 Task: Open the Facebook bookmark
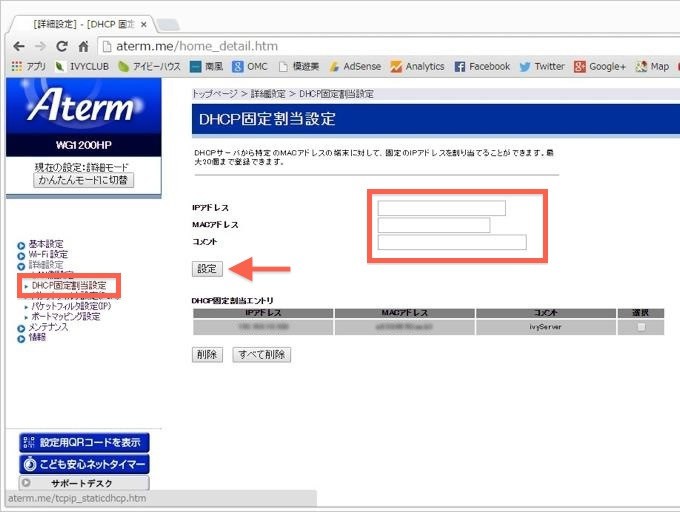coord(482,67)
